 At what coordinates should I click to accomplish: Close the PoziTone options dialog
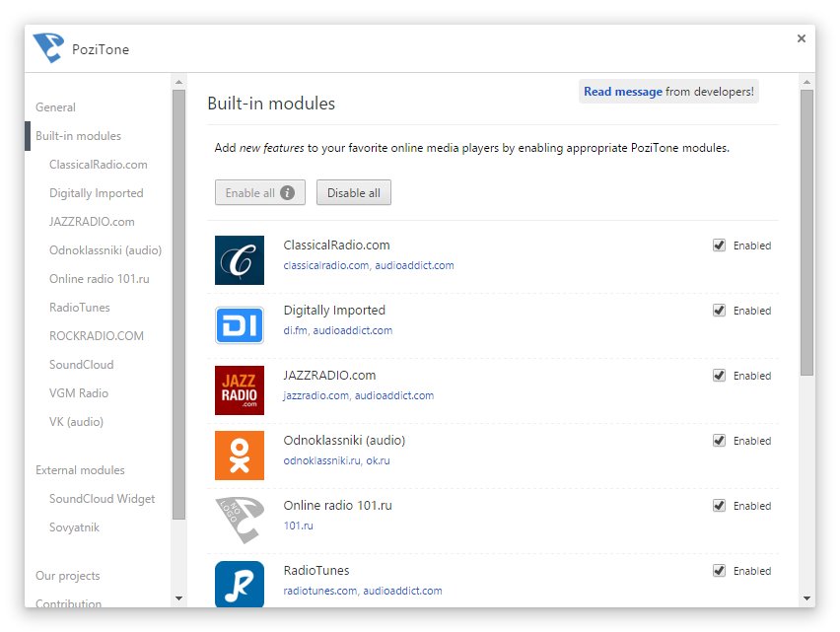(x=801, y=38)
